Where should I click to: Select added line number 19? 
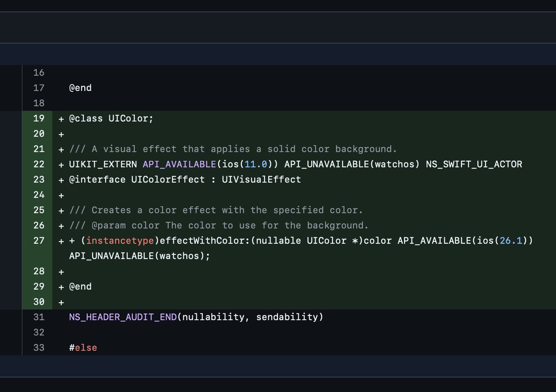[39, 119]
